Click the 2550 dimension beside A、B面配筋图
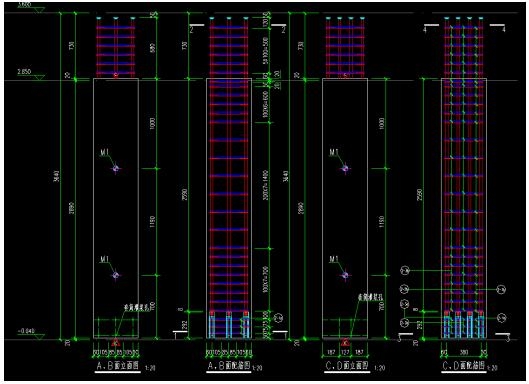This screenshot has height=384, width=529. point(185,195)
